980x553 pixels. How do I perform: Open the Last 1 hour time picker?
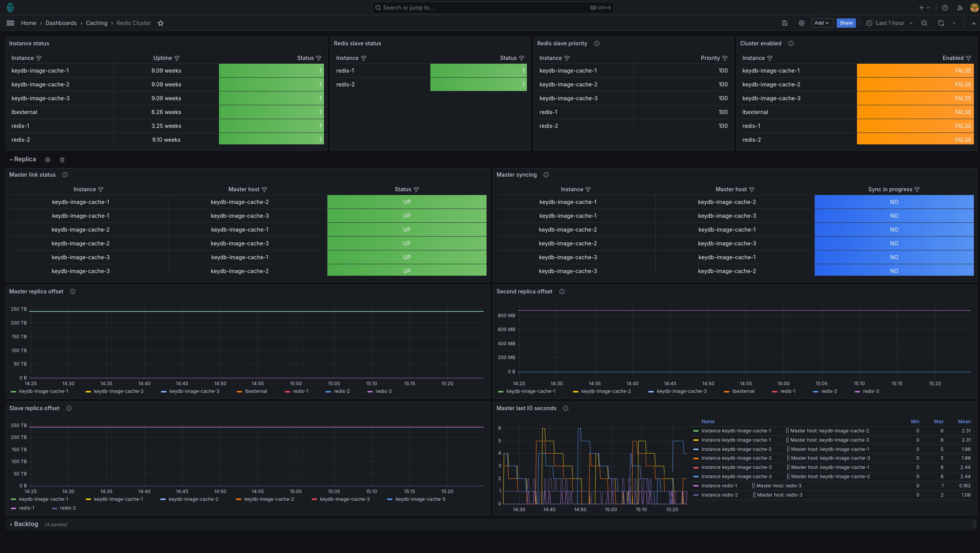[x=889, y=23]
